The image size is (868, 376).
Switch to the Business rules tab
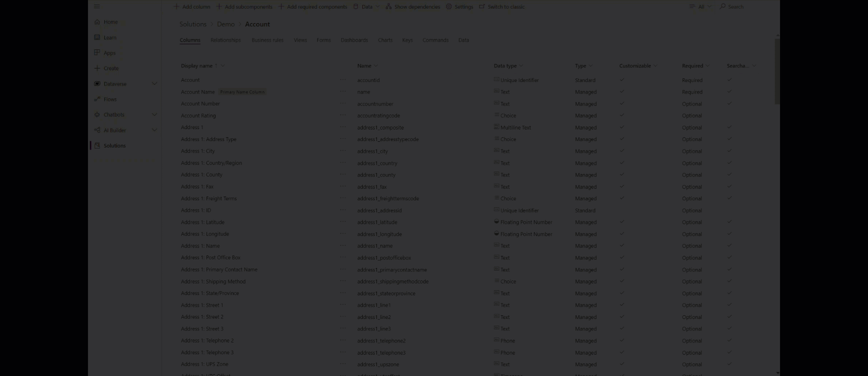coord(268,40)
